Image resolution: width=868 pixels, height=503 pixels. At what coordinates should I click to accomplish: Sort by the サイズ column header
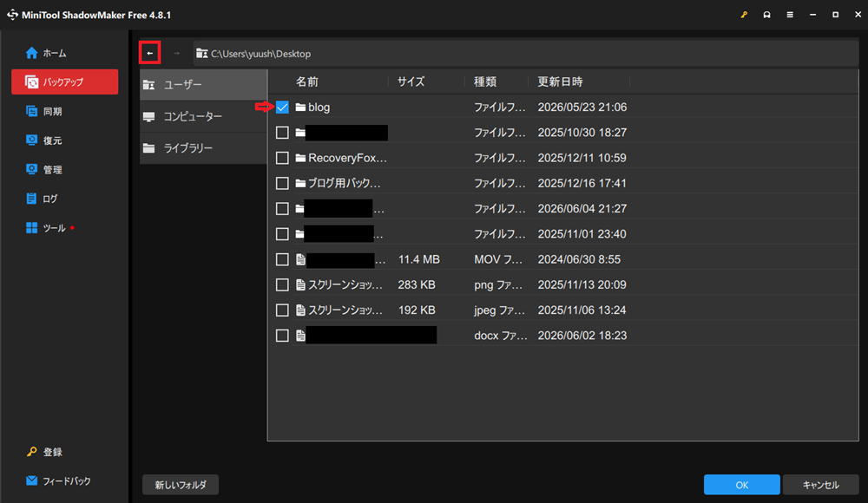pos(411,82)
